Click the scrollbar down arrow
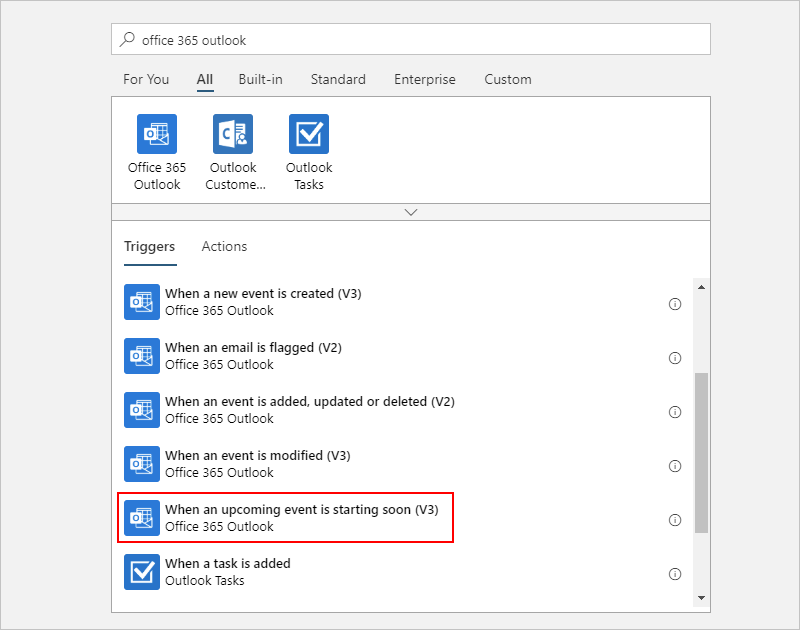Screen dimensions: 800x630 pos(701,598)
